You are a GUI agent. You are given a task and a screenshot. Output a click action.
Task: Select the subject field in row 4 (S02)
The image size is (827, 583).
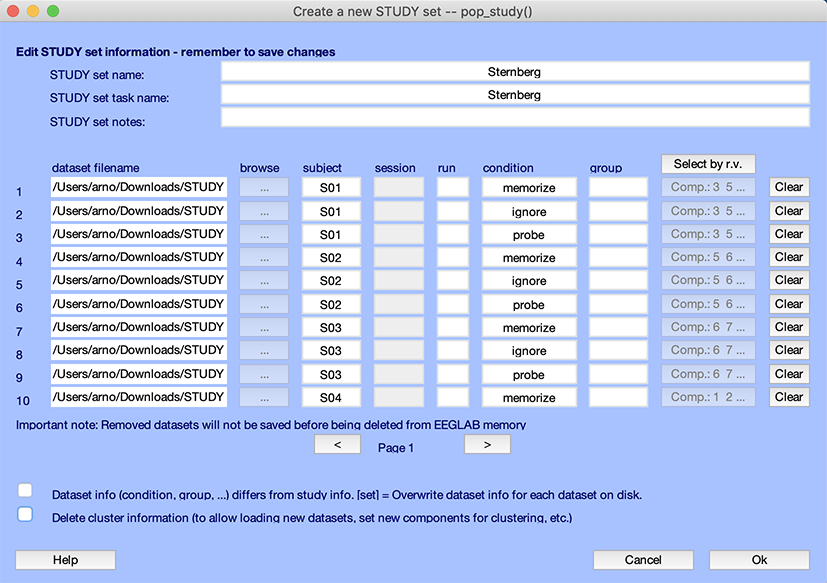tap(331, 257)
